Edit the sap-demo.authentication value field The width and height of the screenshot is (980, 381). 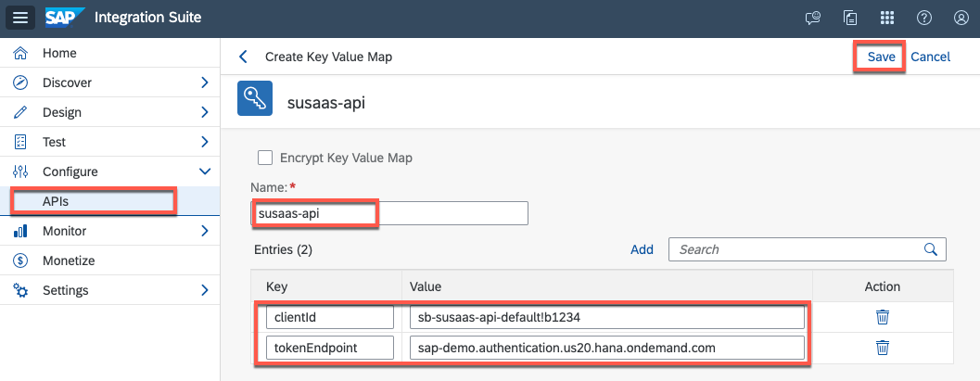point(607,347)
